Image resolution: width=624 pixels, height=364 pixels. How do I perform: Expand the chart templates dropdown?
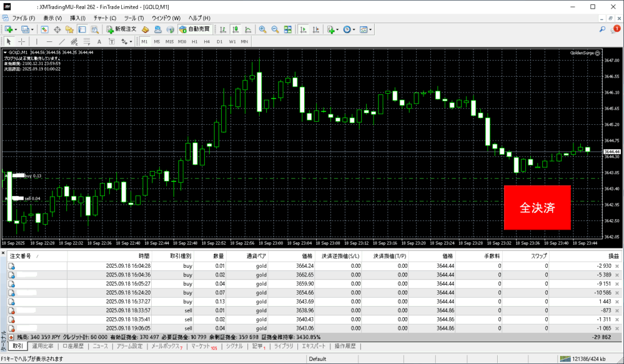coord(371,29)
